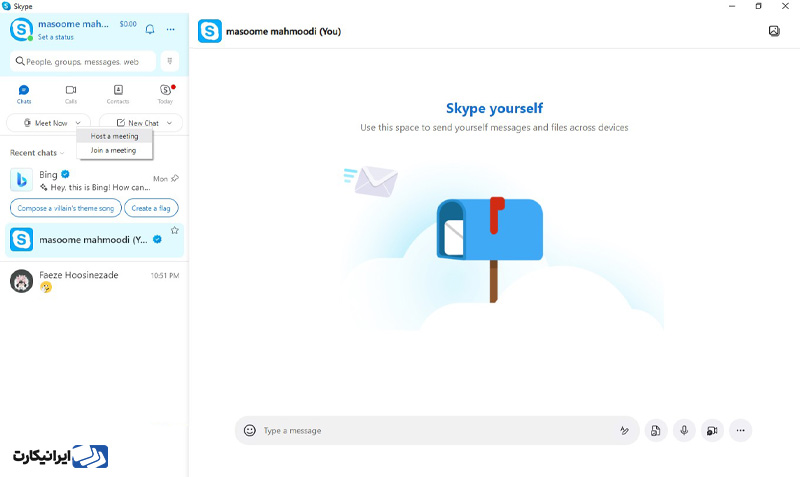
Task: Open the masoome mahmoodi (You) chat
Action: pos(94,240)
